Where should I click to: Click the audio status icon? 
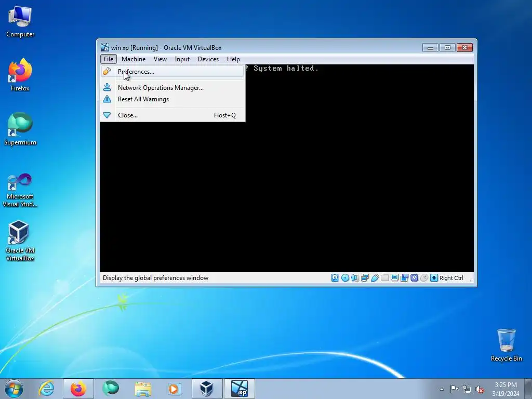click(x=355, y=278)
